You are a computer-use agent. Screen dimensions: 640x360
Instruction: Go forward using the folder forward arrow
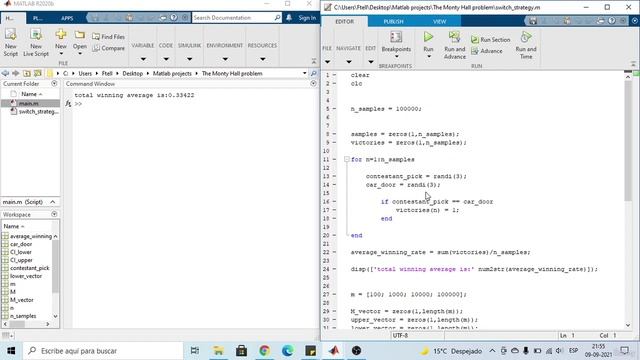[x=16, y=73]
